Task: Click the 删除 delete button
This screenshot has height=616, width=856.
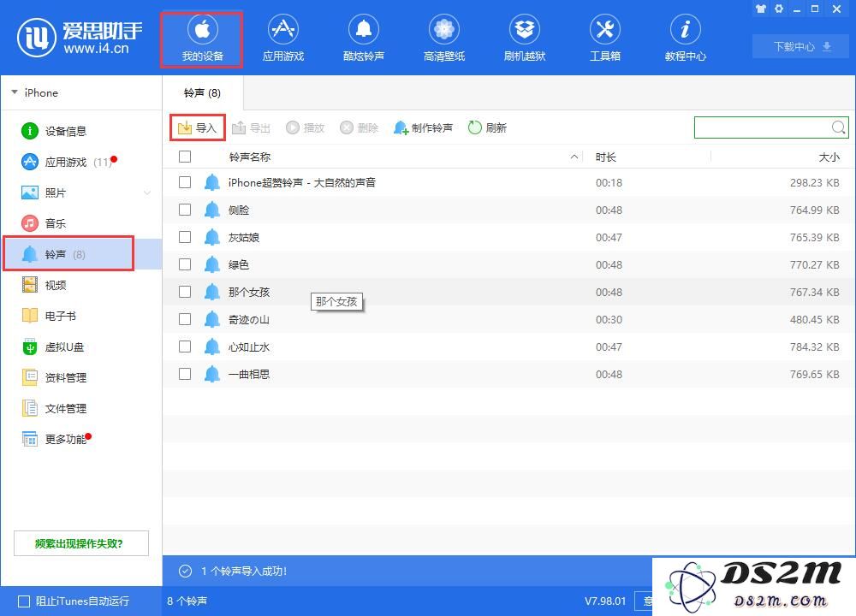Action: [359, 127]
